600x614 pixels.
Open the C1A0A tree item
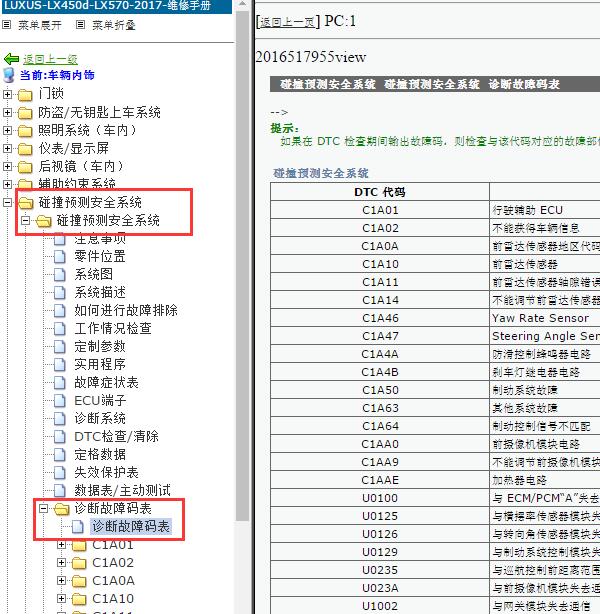(x=113, y=581)
